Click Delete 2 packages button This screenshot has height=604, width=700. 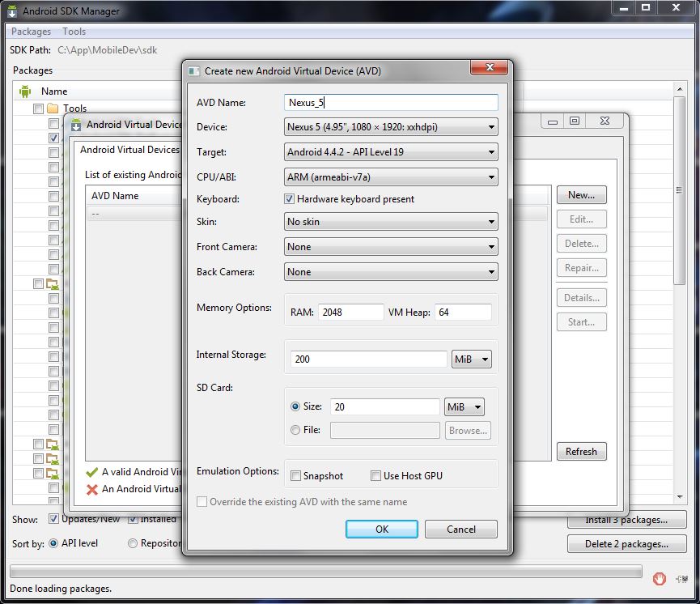[x=627, y=544]
